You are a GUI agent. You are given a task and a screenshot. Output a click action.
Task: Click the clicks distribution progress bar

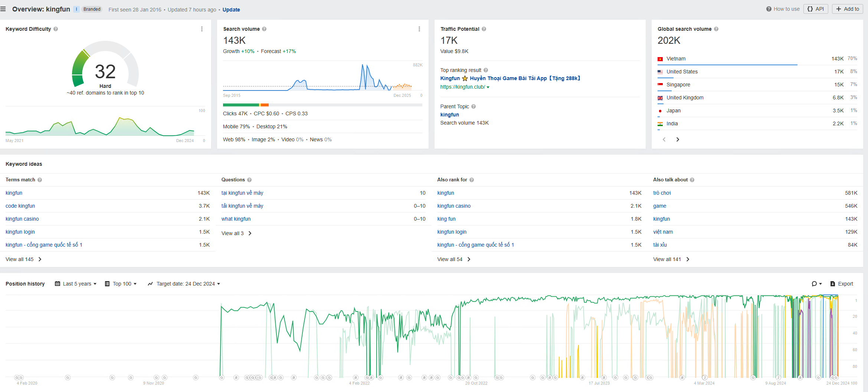pyautogui.click(x=322, y=105)
